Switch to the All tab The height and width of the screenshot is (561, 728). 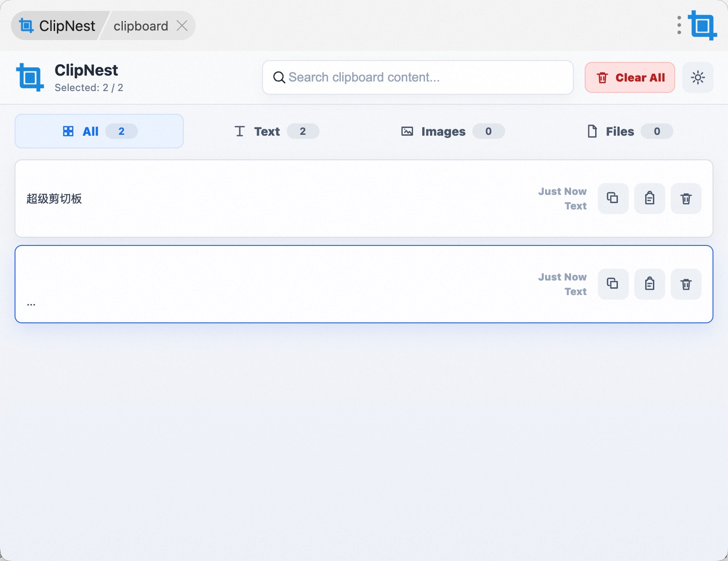pos(99,131)
